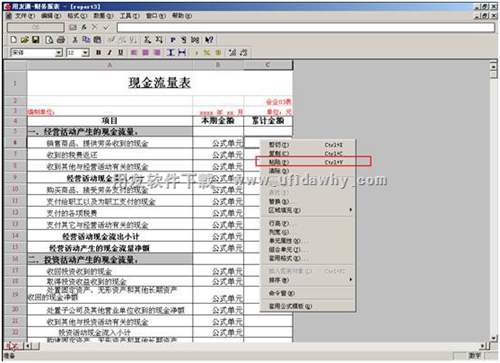Select 粘贴 (Ctrl+V) in the context menu
Image resolution: width=500 pixels, height=363 pixels.
[x=313, y=162]
